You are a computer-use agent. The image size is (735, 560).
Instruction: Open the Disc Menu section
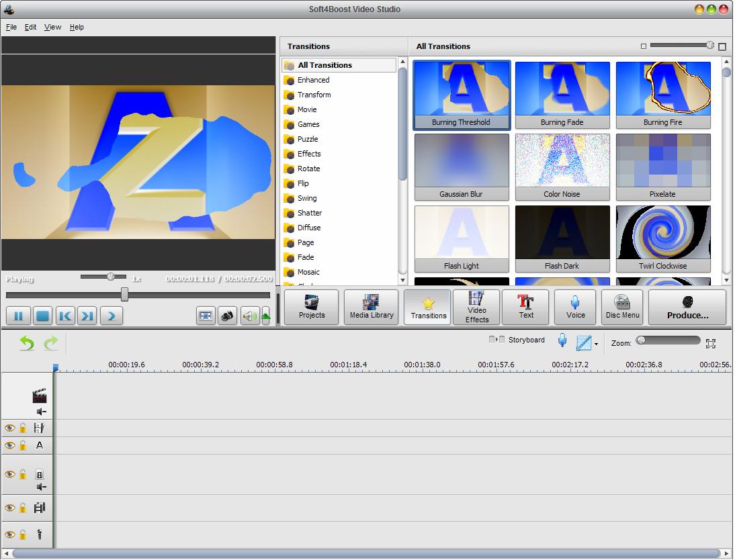pyautogui.click(x=622, y=308)
